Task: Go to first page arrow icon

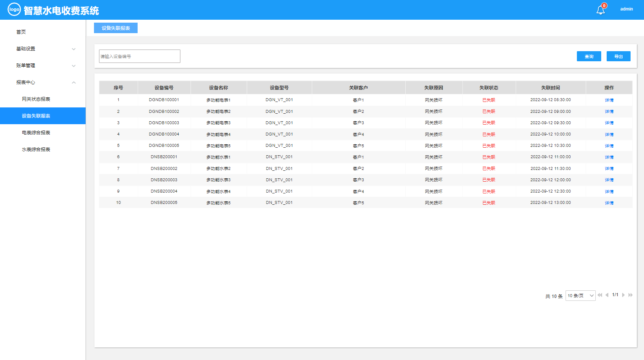Action: [x=600, y=295]
